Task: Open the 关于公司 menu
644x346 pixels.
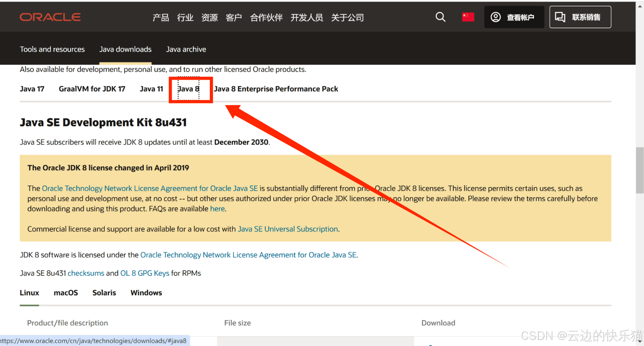Action: coord(347,17)
